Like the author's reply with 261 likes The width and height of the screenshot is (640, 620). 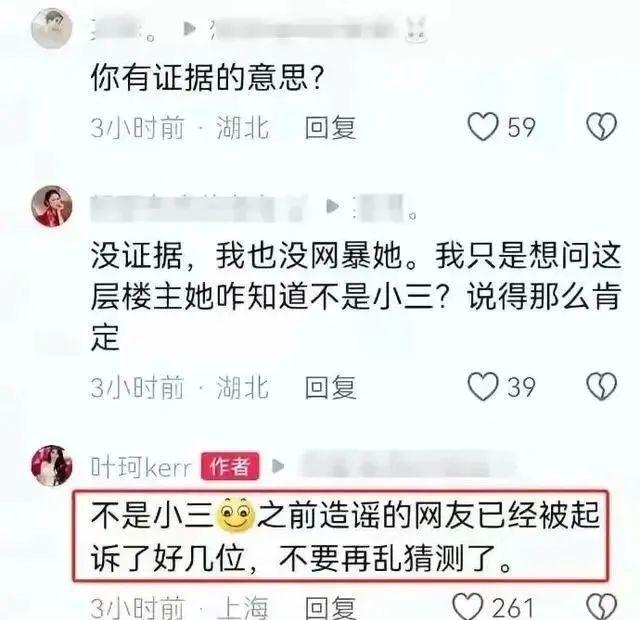tap(469, 607)
